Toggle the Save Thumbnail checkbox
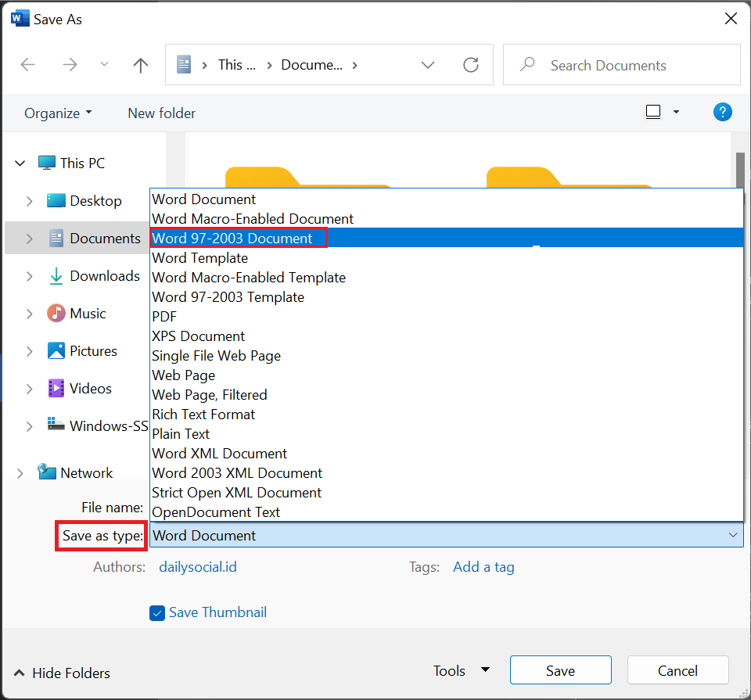This screenshot has width=751, height=700. tap(157, 613)
